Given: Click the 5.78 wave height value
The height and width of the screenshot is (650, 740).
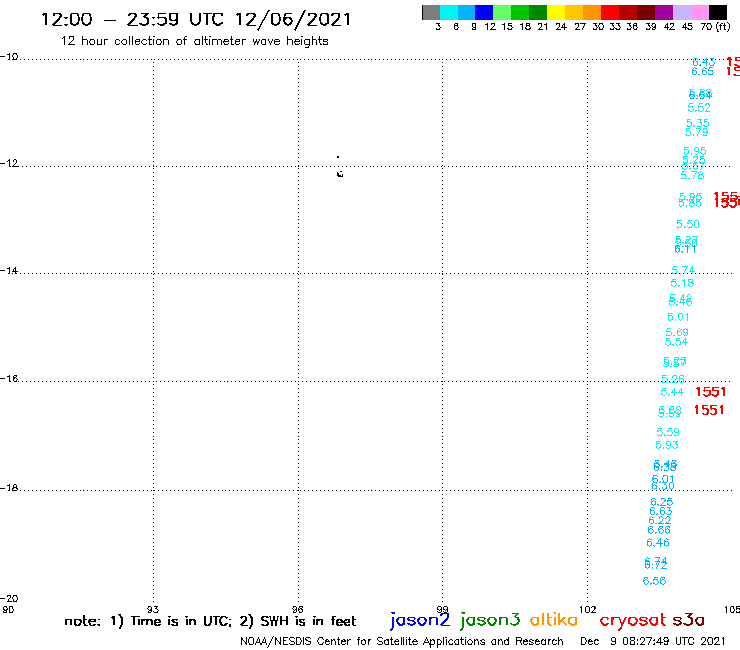Looking at the screenshot, I should [692, 176].
